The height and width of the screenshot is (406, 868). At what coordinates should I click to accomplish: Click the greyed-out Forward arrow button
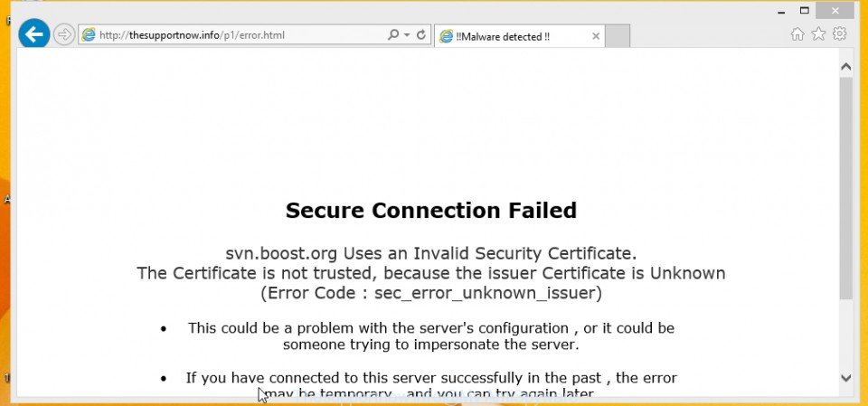click(x=64, y=35)
